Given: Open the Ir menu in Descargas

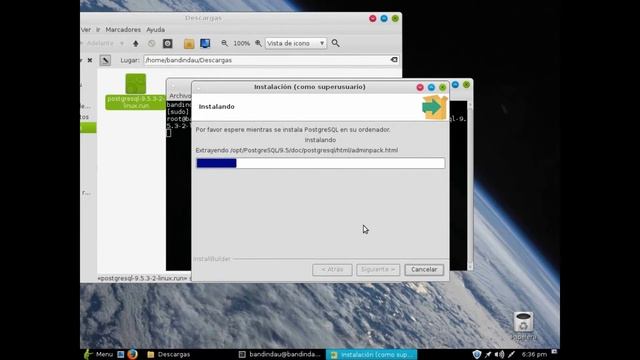Looking at the screenshot, I should pyautogui.click(x=98, y=29).
